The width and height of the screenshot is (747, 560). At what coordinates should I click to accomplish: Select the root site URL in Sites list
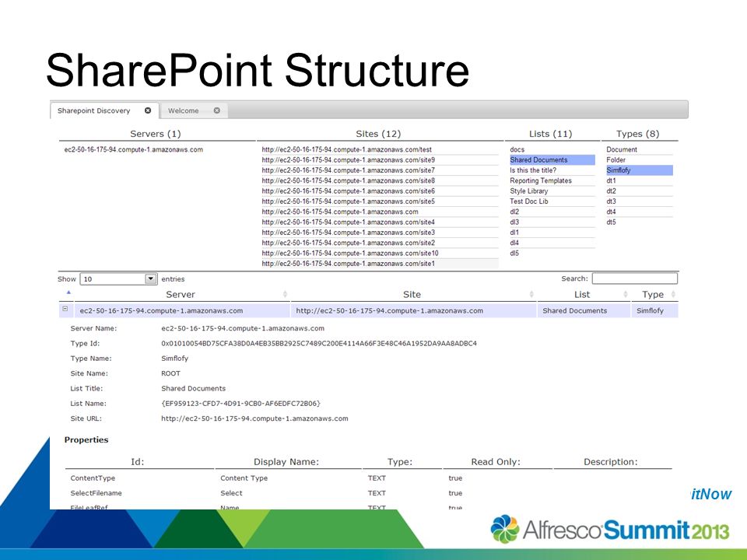[340, 212]
